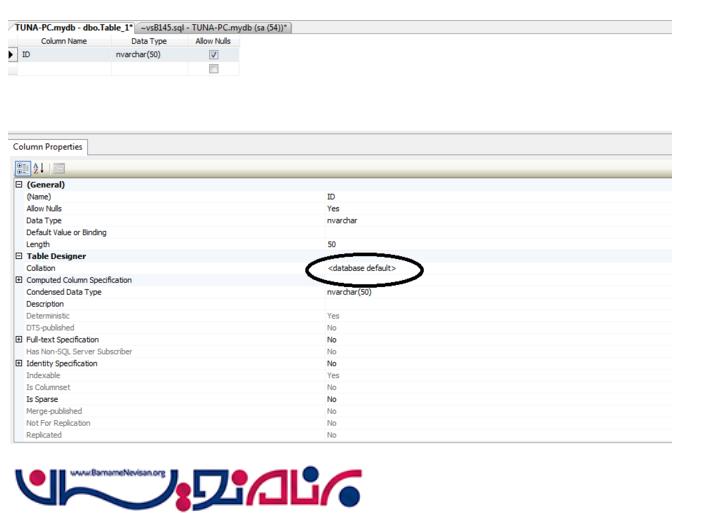Select the Is Columnset property row

(48, 387)
